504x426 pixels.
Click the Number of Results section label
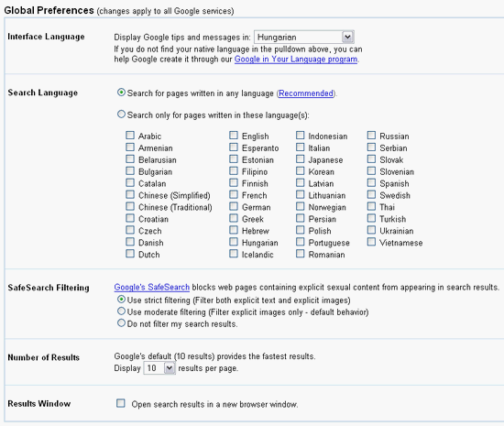pyautogui.click(x=43, y=357)
